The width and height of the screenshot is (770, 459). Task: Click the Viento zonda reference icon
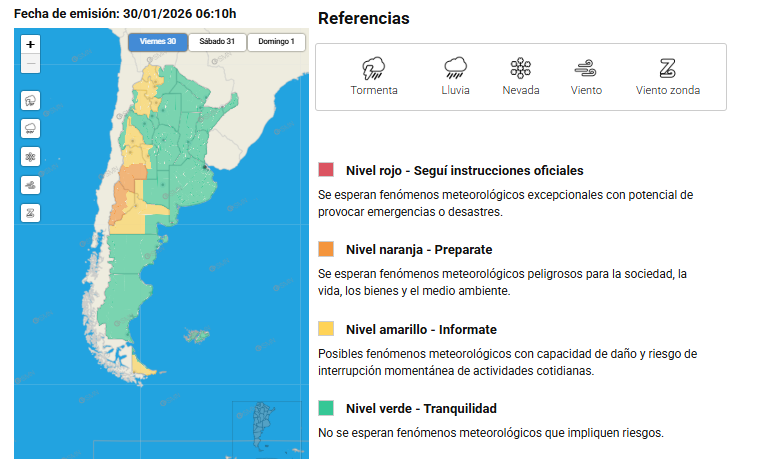coord(667,68)
